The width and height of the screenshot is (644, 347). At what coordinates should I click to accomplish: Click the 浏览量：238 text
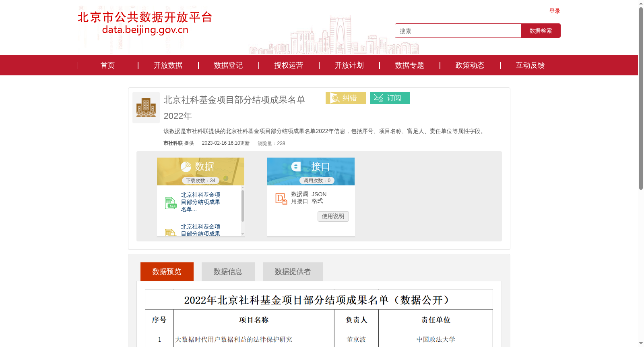coord(271,143)
